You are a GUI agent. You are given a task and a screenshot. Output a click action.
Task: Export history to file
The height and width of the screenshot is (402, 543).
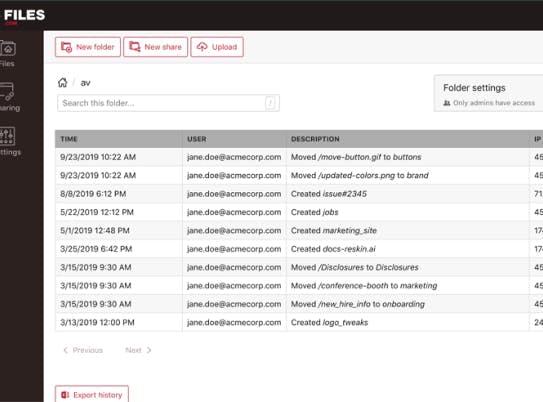(92, 395)
